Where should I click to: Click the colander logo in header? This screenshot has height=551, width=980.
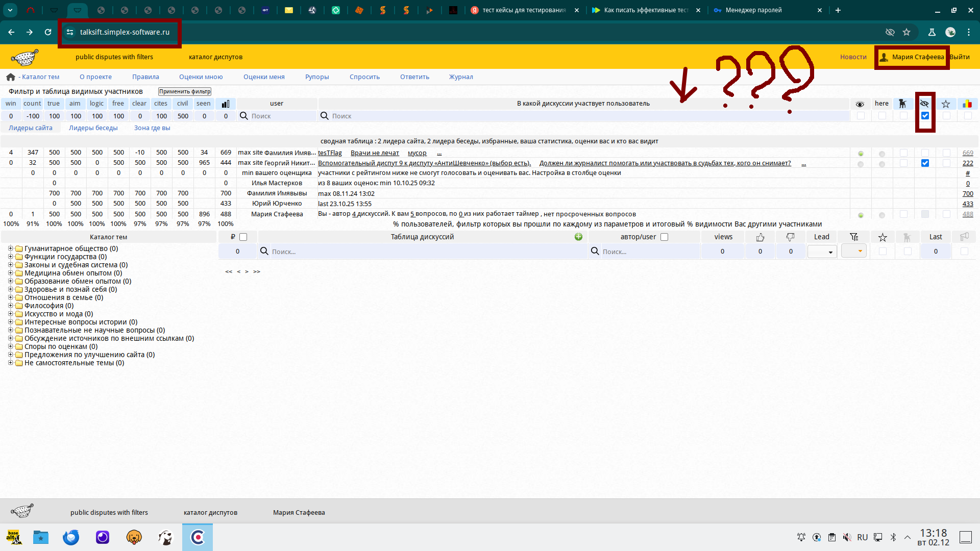pyautogui.click(x=24, y=57)
